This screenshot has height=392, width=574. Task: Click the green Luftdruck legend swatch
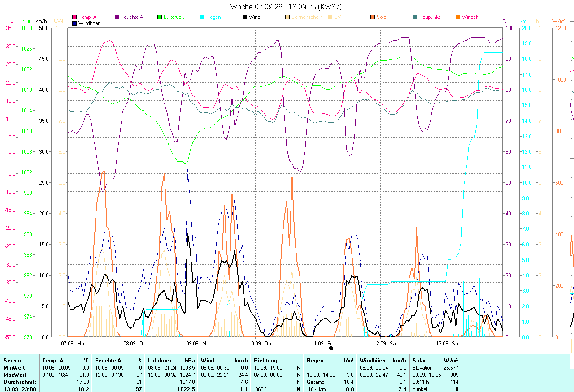[x=160, y=17]
